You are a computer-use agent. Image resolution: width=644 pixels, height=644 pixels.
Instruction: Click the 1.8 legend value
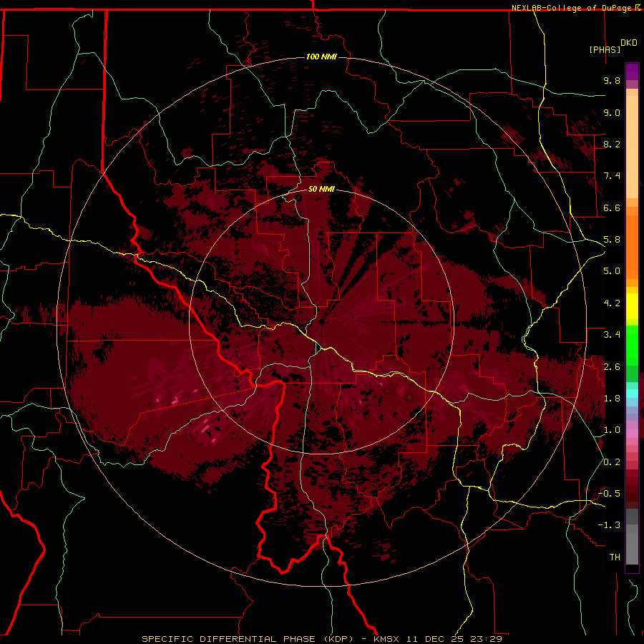point(612,399)
